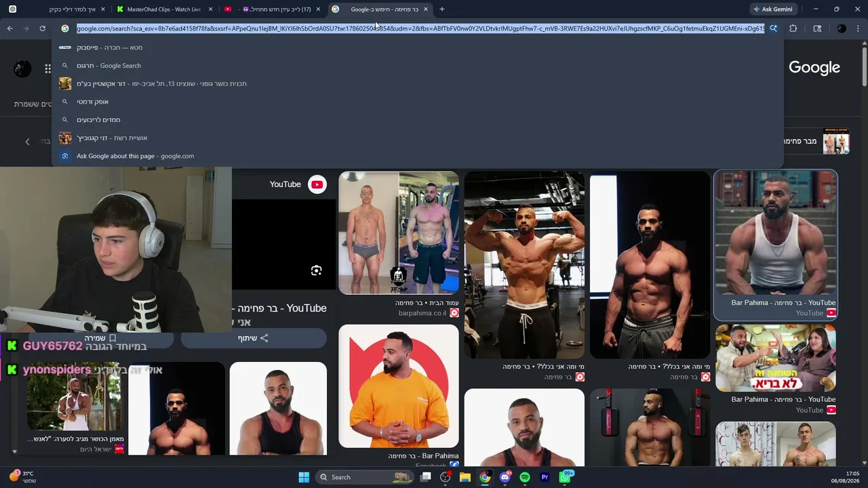This screenshot has width=868, height=488.
Task: Open the 'בר פחימה - Bar Pahima' caption link
Action: click(423, 456)
